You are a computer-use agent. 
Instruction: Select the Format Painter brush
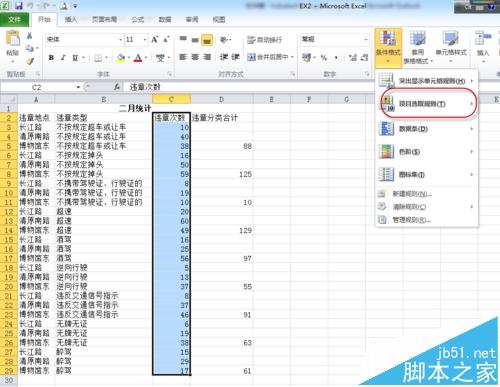30,61
